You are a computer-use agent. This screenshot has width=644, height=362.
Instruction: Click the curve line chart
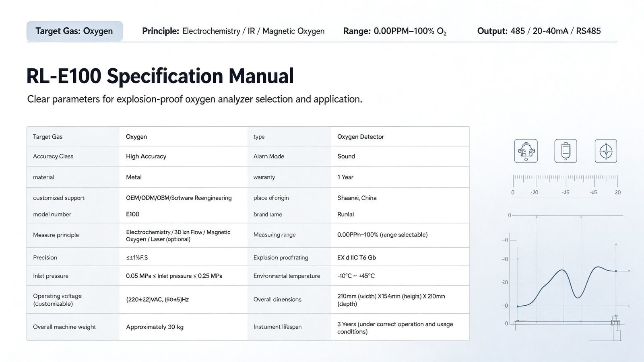coord(566,278)
